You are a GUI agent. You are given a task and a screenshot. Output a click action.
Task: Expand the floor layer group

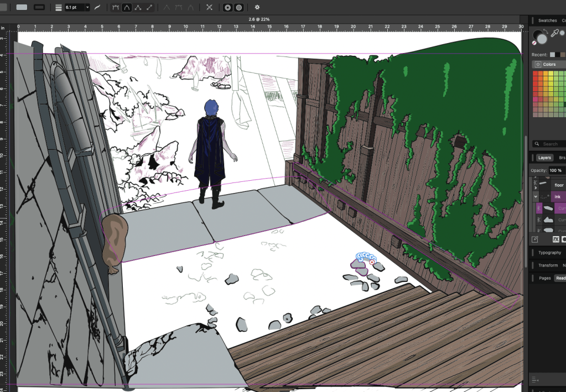tap(536, 187)
